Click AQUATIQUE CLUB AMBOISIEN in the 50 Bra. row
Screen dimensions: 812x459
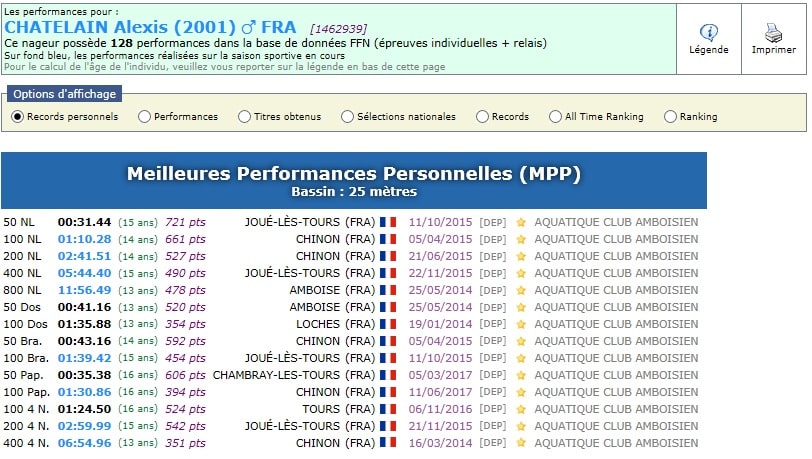click(616, 341)
